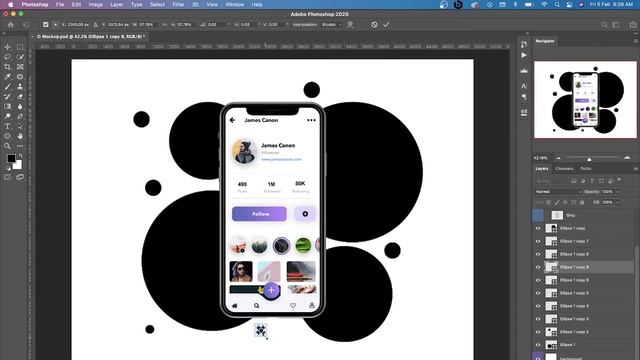Hide the Ellipse 1 copy 9 layer
640x360 pixels.
point(538,254)
